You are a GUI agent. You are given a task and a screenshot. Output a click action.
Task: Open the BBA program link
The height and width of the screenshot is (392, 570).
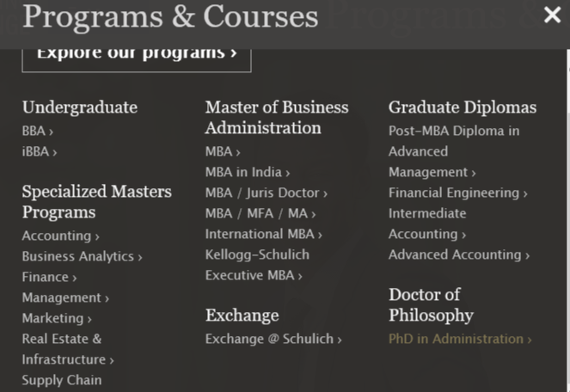click(38, 132)
